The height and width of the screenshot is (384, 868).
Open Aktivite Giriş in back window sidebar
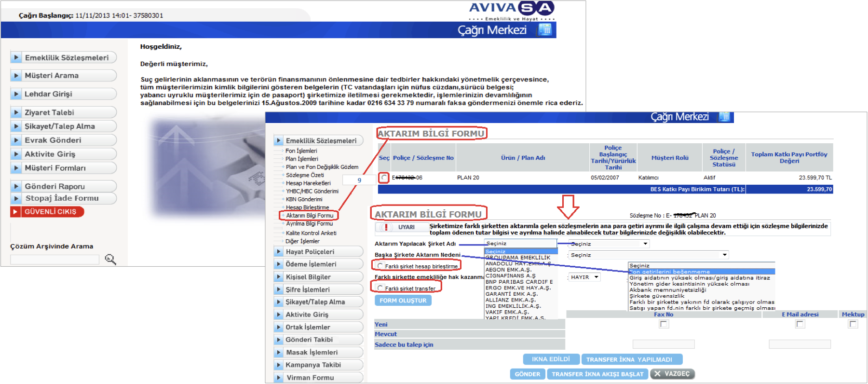(x=64, y=154)
